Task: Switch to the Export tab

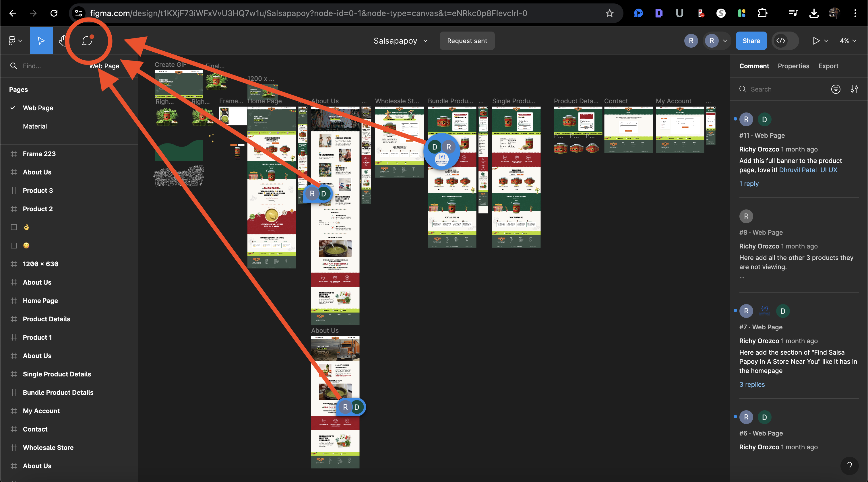Action: 828,66
